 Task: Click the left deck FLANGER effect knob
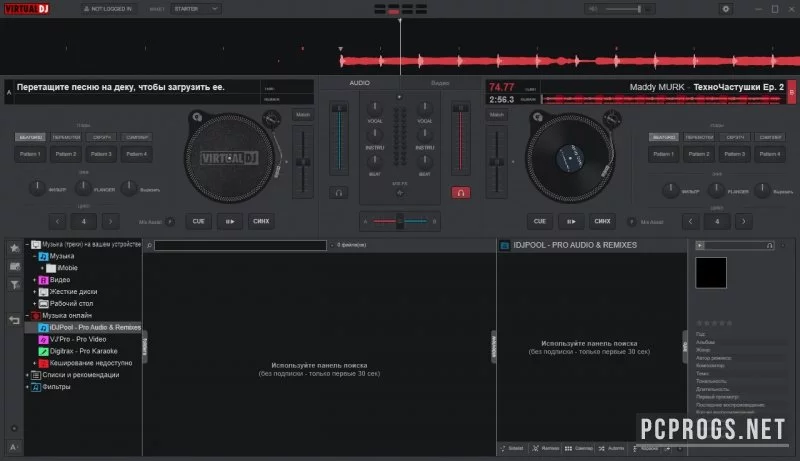[x=83, y=188]
